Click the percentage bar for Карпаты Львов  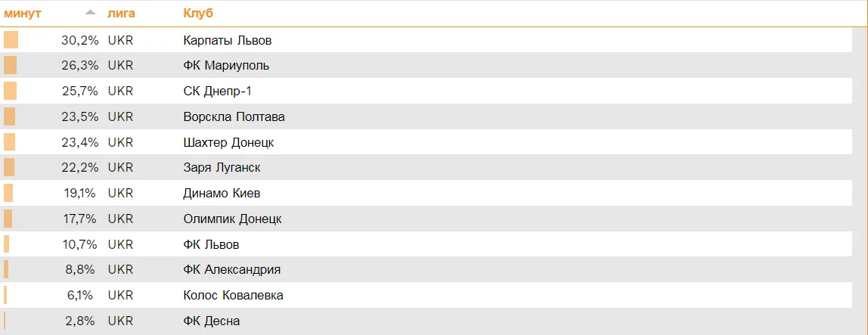tap(11, 40)
